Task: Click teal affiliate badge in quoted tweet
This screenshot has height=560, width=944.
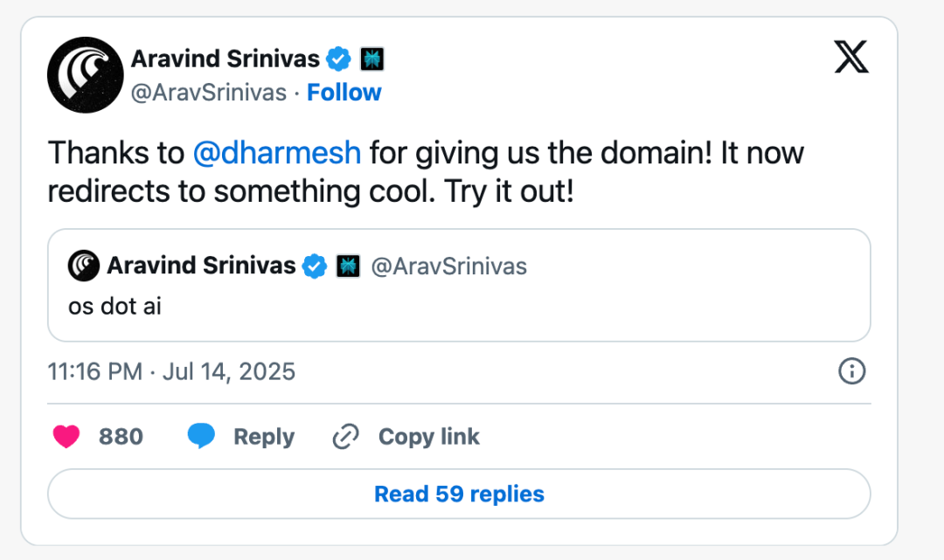Action: click(x=348, y=266)
